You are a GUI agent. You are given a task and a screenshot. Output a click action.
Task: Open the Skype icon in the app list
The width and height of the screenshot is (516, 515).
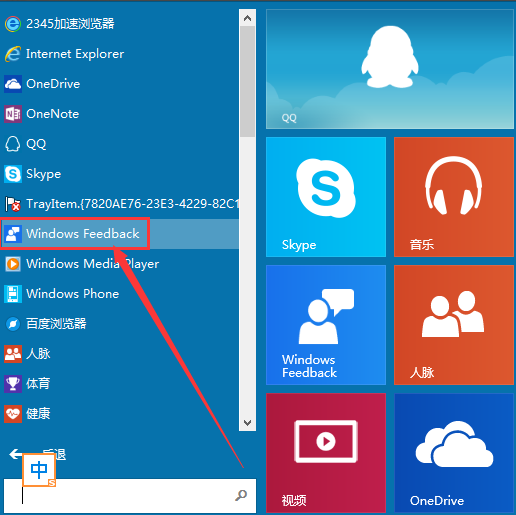pyautogui.click(x=13, y=174)
